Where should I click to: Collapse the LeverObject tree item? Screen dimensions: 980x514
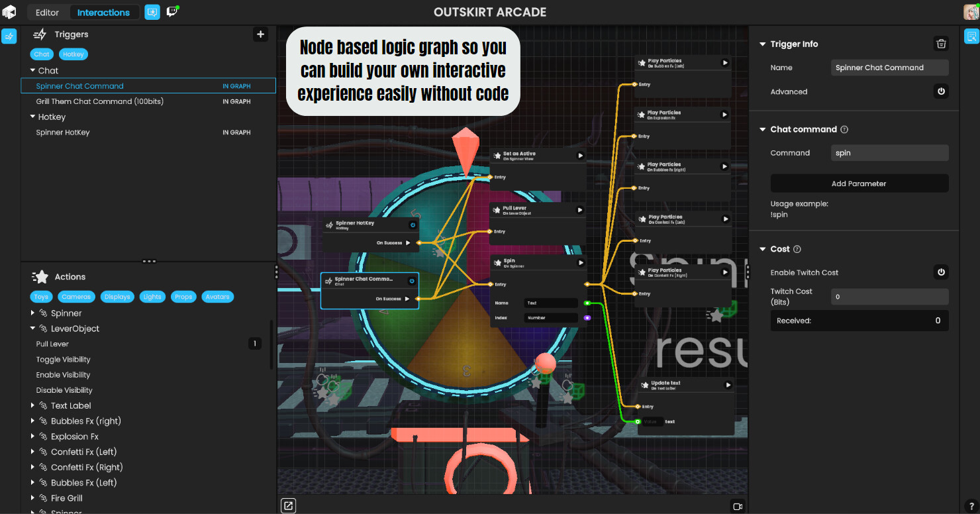33,329
